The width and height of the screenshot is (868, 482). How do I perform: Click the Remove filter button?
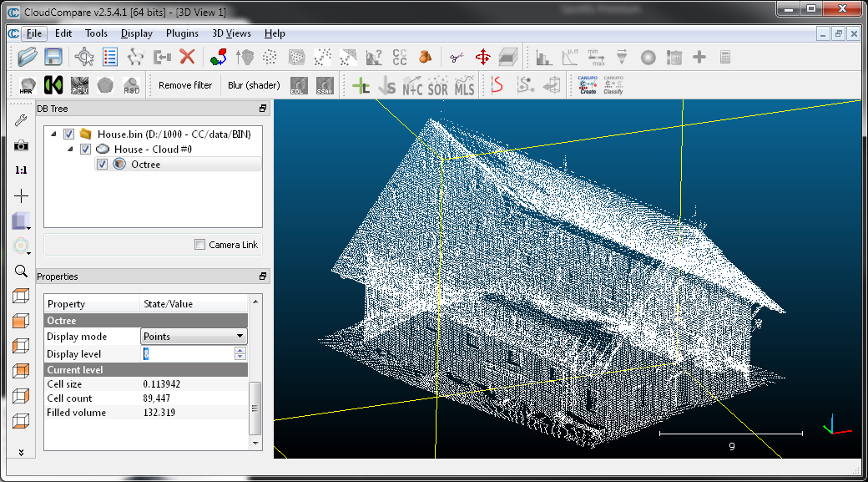click(184, 84)
